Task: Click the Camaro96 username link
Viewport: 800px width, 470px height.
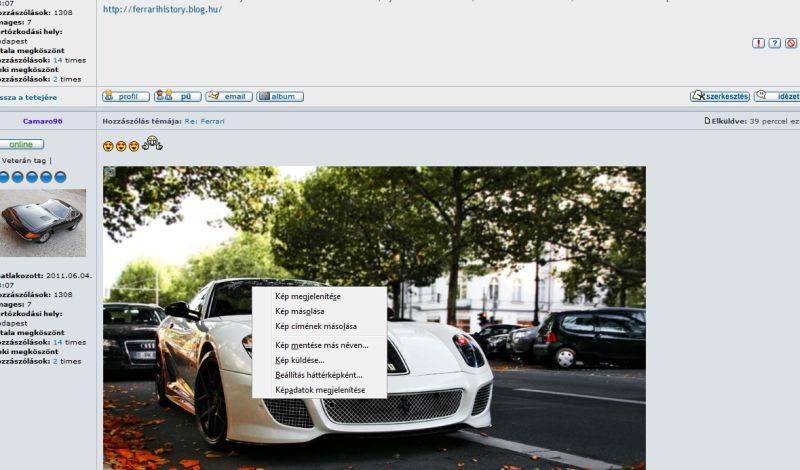Action: coord(43,121)
